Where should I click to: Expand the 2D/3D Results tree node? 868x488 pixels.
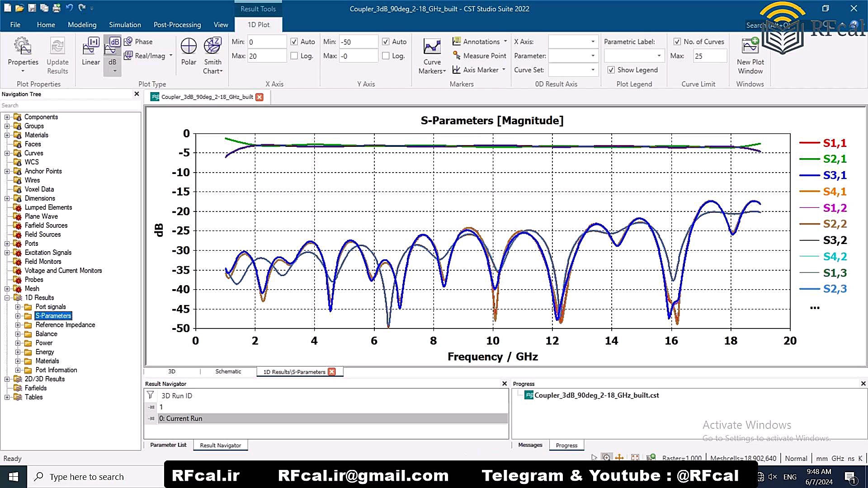click(7, 379)
